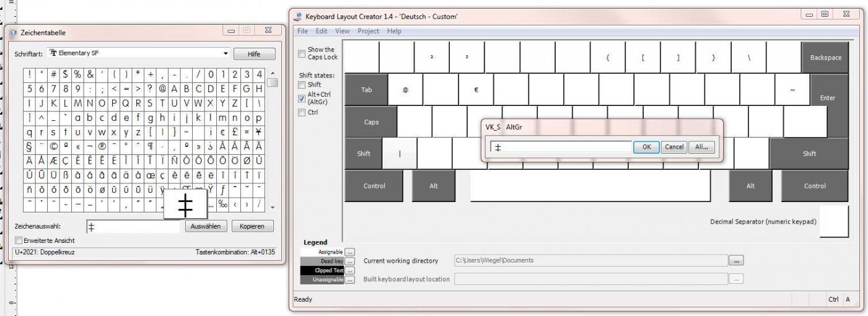Viewport: 868px width, 316px height.
Task: Click the Zeichentabelle scrollbar down arrow
Action: pyautogui.click(x=273, y=208)
